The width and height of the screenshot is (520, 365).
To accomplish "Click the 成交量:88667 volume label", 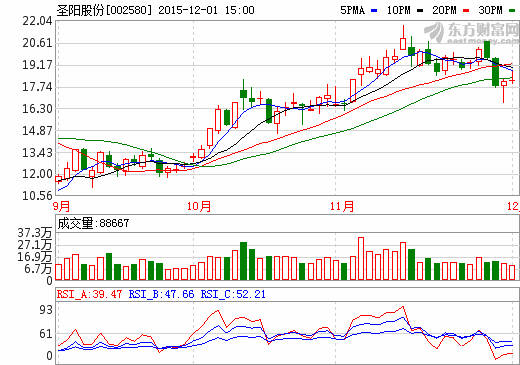I will tap(93, 223).
